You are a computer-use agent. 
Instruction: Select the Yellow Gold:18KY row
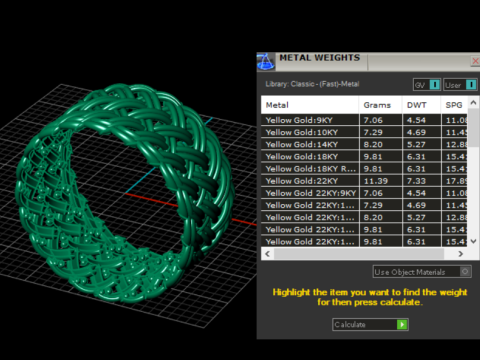tap(364, 157)
